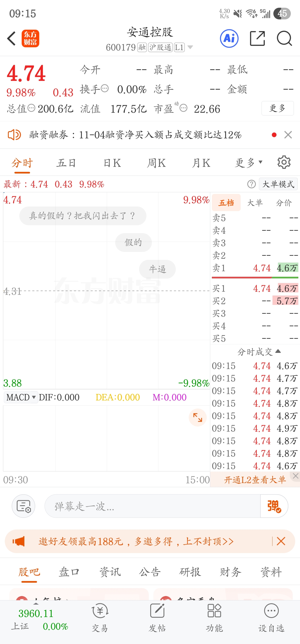
Task: Tap help question mark icon
Action: 251,184
